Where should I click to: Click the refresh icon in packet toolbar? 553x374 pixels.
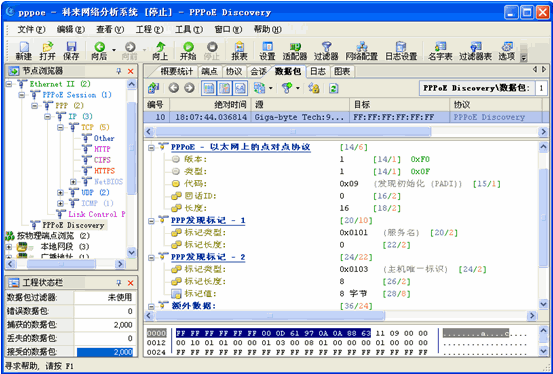[333, 88]
